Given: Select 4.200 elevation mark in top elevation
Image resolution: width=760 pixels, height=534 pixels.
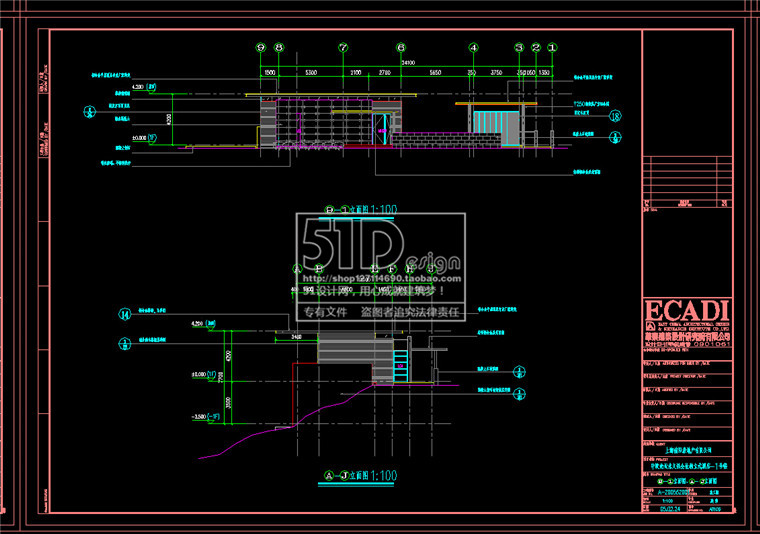Looking at the screenshot, I should pos(144,88).
